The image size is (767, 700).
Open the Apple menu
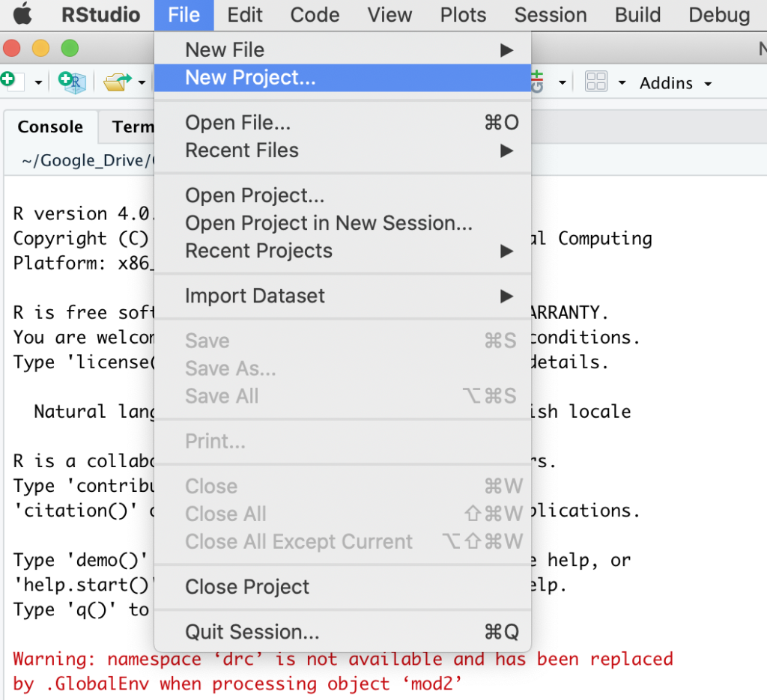(x=22, y=15)
